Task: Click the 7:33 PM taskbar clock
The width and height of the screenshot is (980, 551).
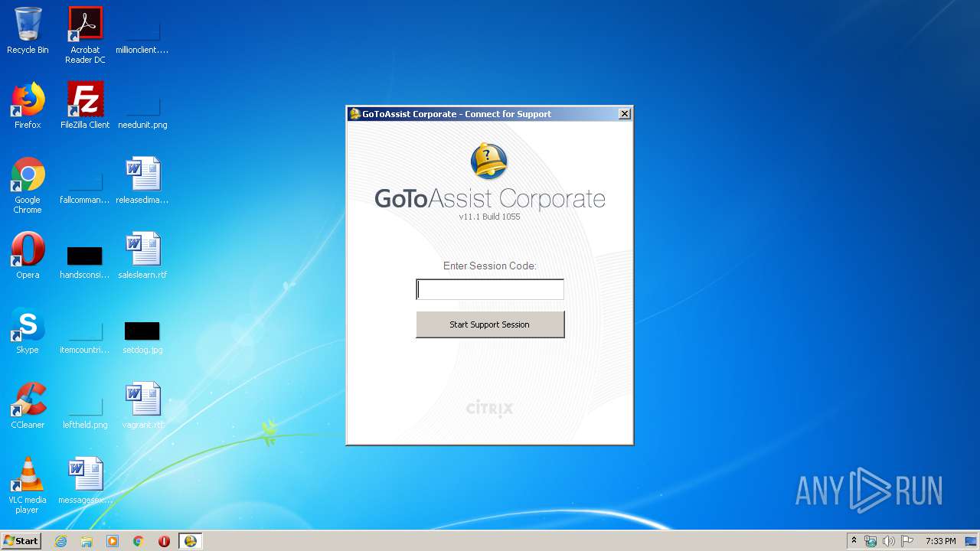Action: coord(940,541)
